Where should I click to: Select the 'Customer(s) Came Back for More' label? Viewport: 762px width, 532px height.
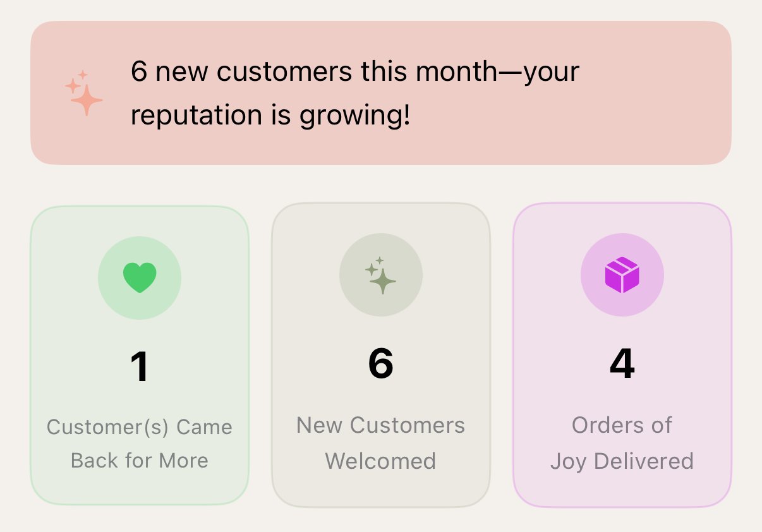tap(140, 444)
